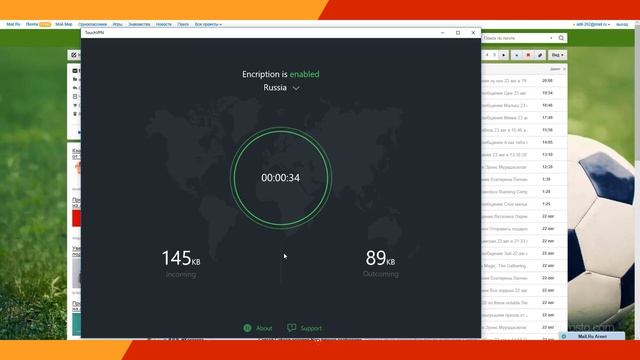Click the magnifier search icon in Mail.Ru
The image size is (640, 360).
[561, 38]
